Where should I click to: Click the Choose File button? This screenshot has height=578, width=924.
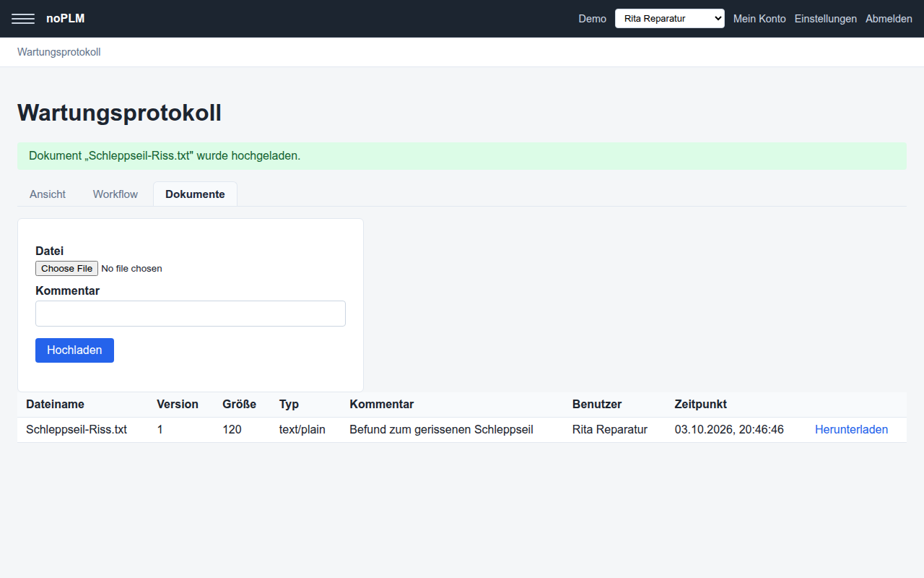tap(66, 268)
